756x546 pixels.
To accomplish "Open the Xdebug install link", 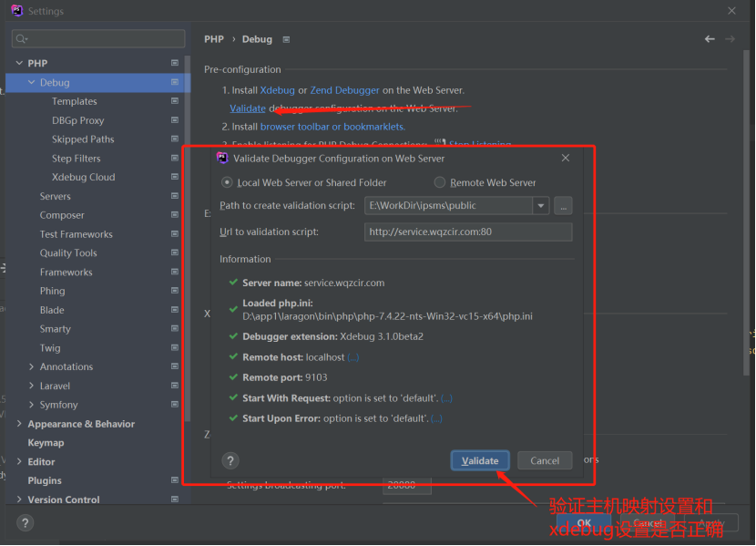I will 277,90.
